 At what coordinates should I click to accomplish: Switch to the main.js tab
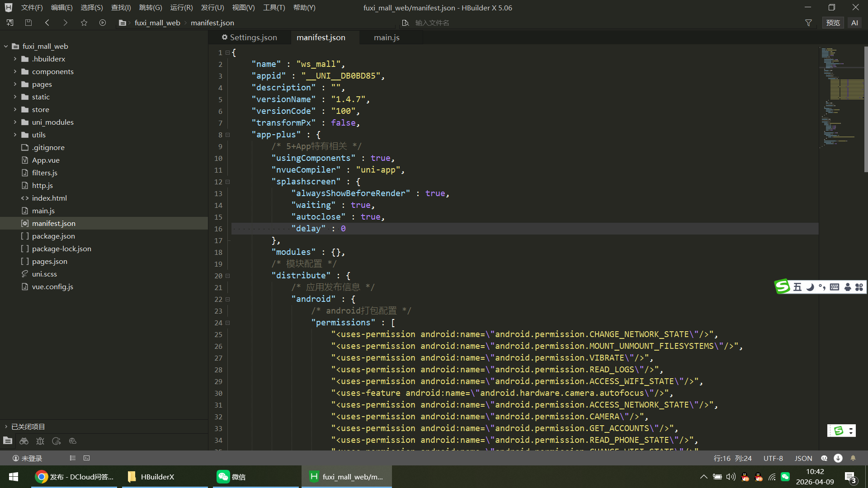387,38
